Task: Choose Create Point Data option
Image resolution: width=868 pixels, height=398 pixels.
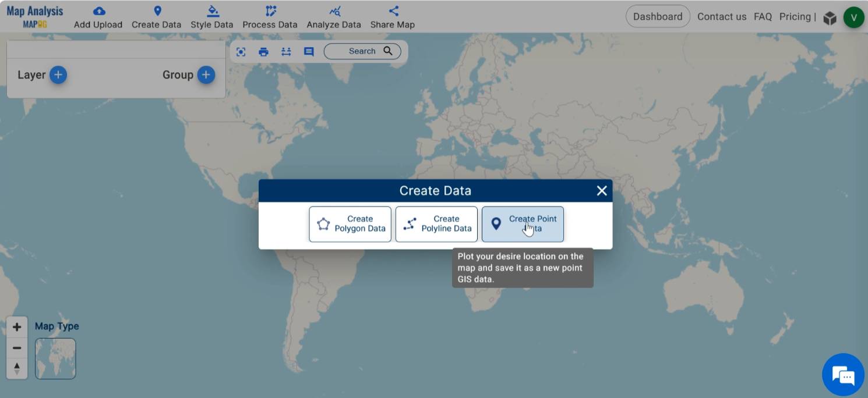Action: point(523,224)
